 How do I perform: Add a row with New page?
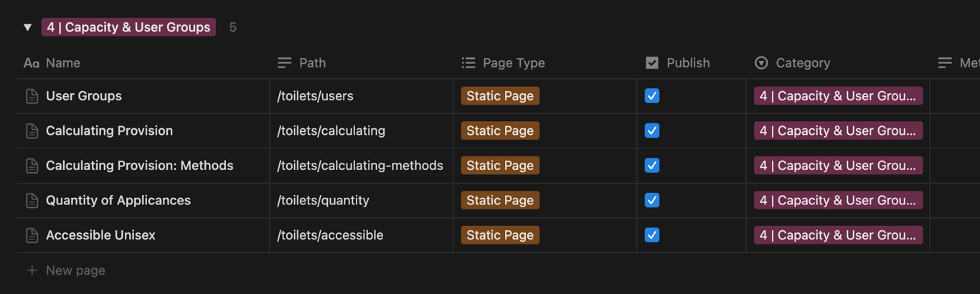[75, 270]
